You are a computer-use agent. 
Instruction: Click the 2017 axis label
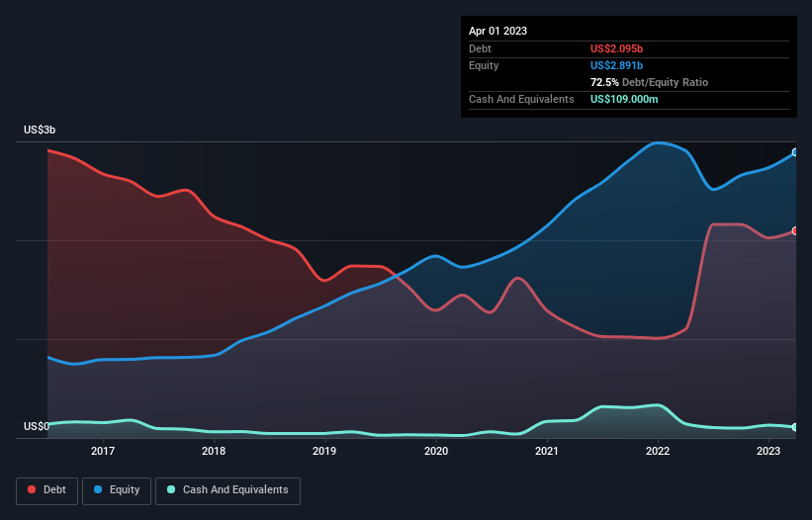tap(103, 451)
